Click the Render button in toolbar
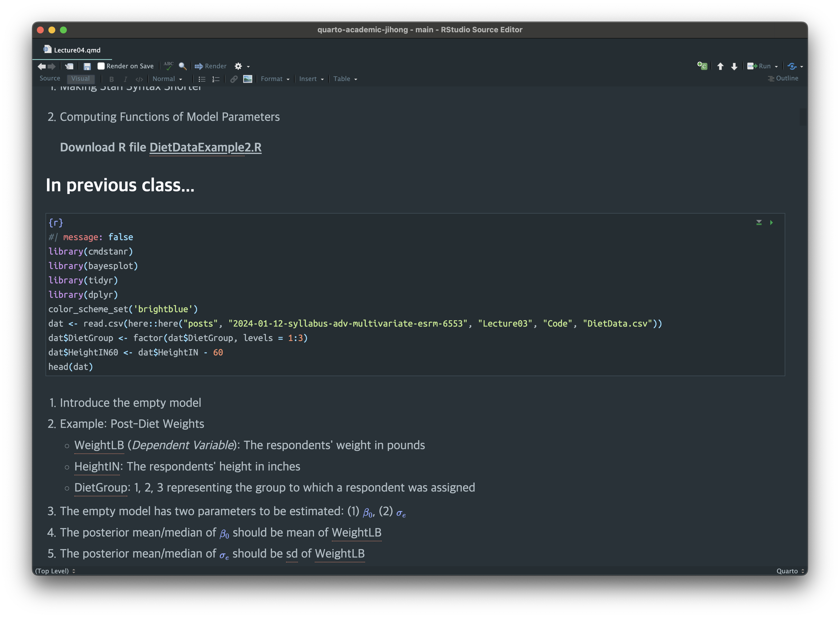Screen dimensions: 840x618 pos(210,66)
